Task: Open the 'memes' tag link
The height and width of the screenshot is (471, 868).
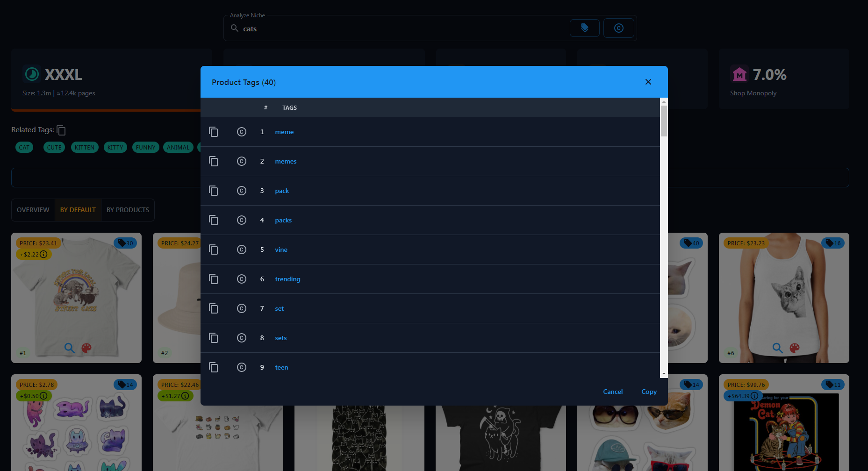Action: point(286,161)
